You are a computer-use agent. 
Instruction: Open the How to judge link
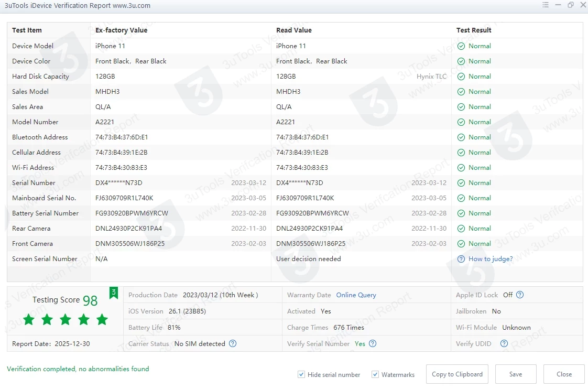coord(491,259)
